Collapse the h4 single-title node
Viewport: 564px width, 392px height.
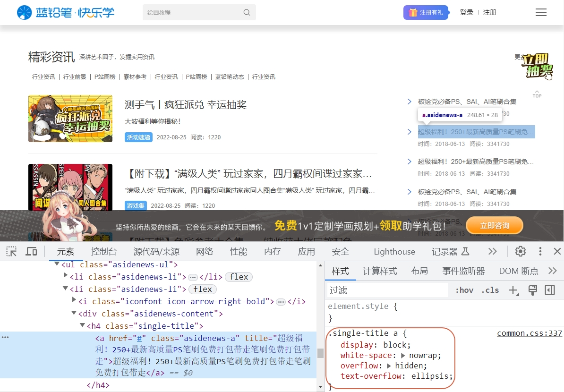click(x=82, y=325)
